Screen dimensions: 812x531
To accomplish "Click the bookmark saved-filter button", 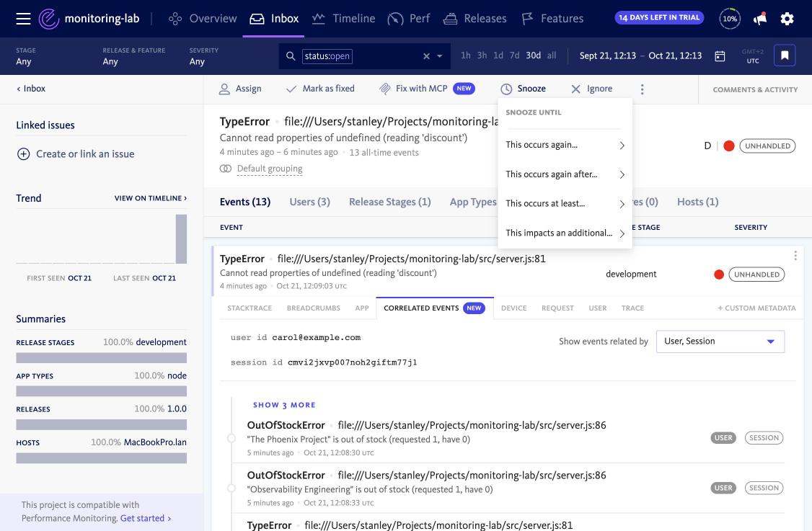I will coord(785,55).
